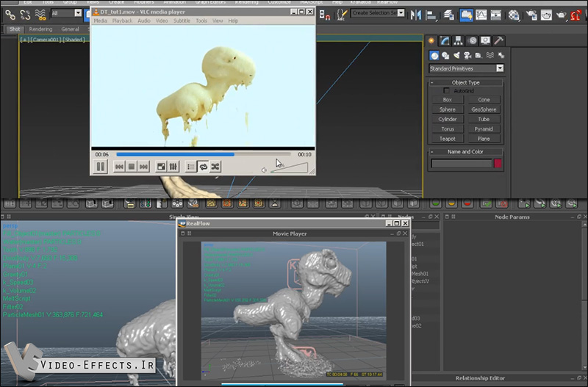Select the Shapes category icon
Image resolution: width=588 pixels, height=387 pixels.
click(x=445, y=56)
